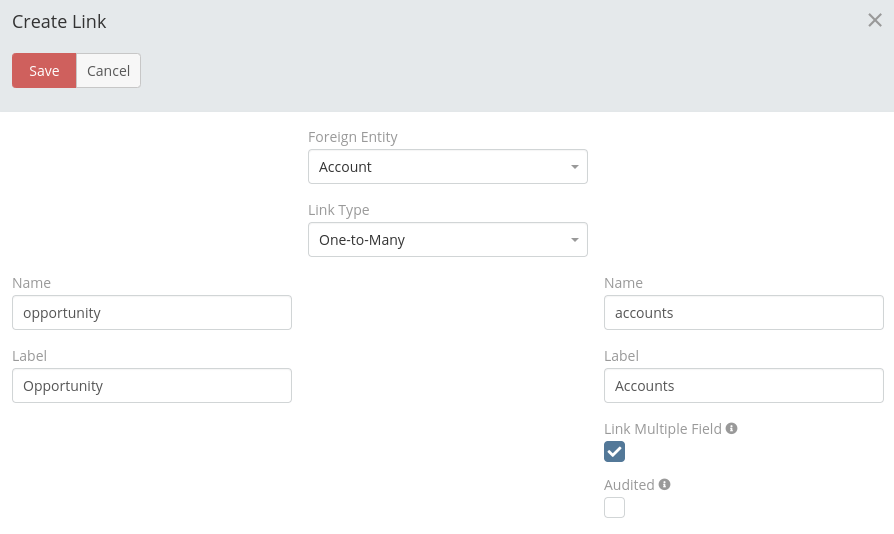Click the Audited label text
Screen dimensions: 894x534
coord(629,485)
